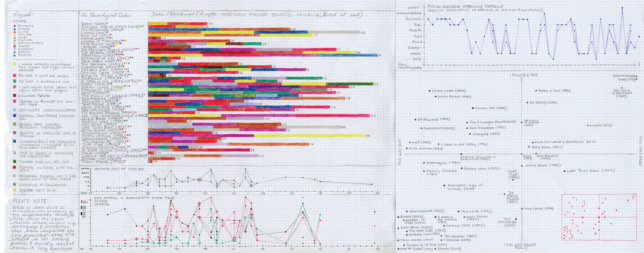Click 'SEX APPEAL x ABSURDITY OVER TIME' title
644x253 pixels.
point(134,198)
